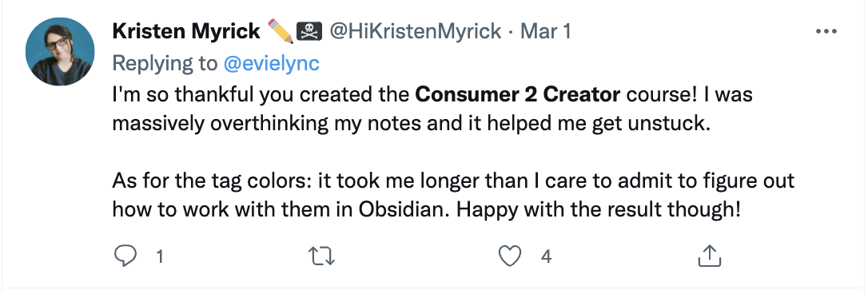Open the Mar 1 timestamp link

point(545,32)
